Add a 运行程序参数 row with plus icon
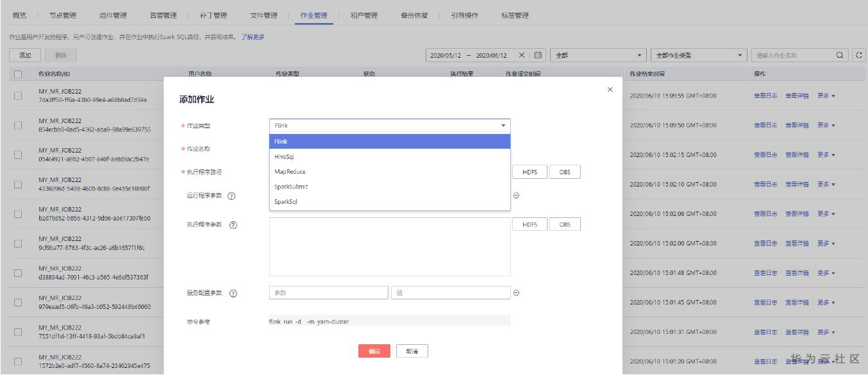The width and height of the screenshot is (868, 375). (x=517, y=196)
